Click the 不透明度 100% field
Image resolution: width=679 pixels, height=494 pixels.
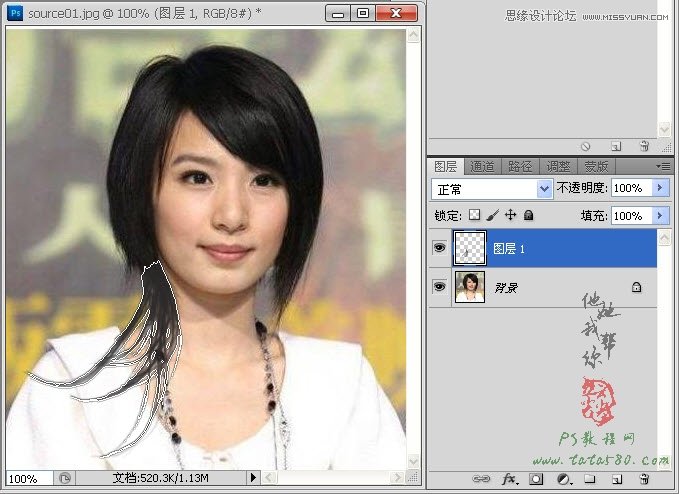point(631,188)
